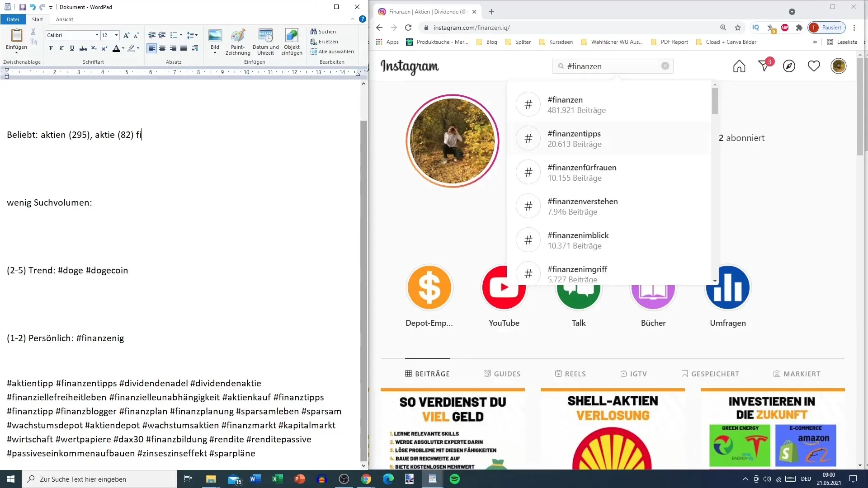Click Ersetzen in the Bearbeiten group
This screenshot has height=488, width=868.
(x=324, y=42)
